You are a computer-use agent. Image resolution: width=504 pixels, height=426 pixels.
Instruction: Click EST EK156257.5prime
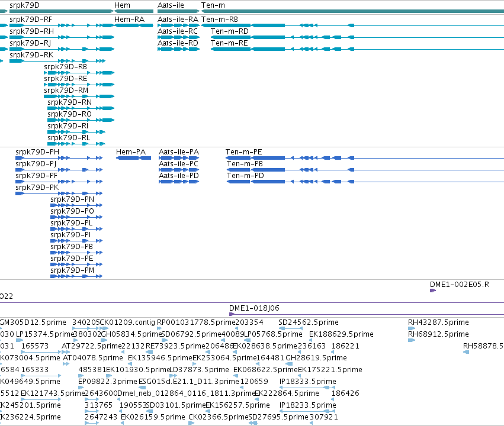coord(237,405)
